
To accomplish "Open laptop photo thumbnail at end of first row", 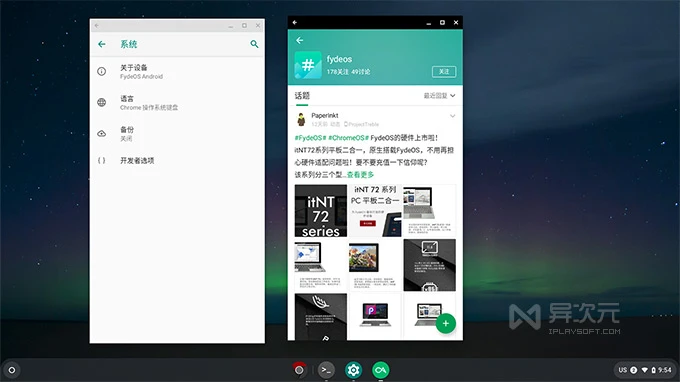I will tap(429, 211).
